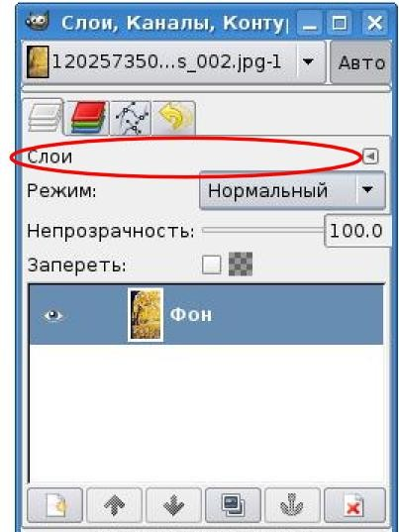Click the GIMP Wilber icon in title bar
The width and height of the screenshot is (399, 532).
[x=38, y=22]
